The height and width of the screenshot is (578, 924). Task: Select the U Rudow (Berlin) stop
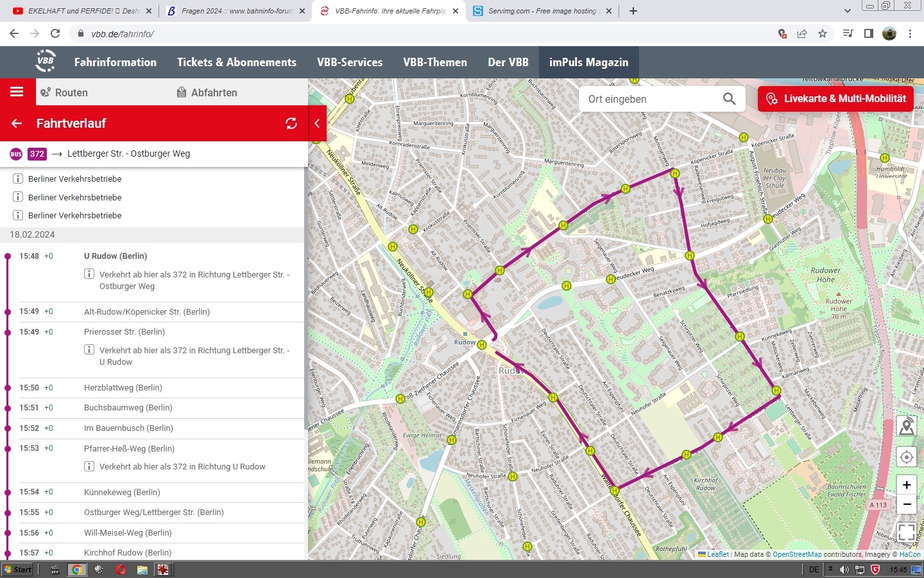coord(116,256)
